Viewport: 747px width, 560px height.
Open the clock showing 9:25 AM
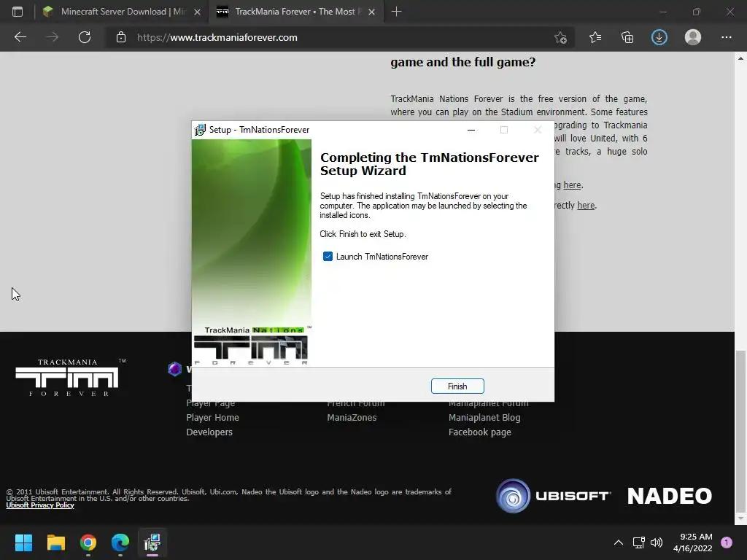click(x=693, y=542)
